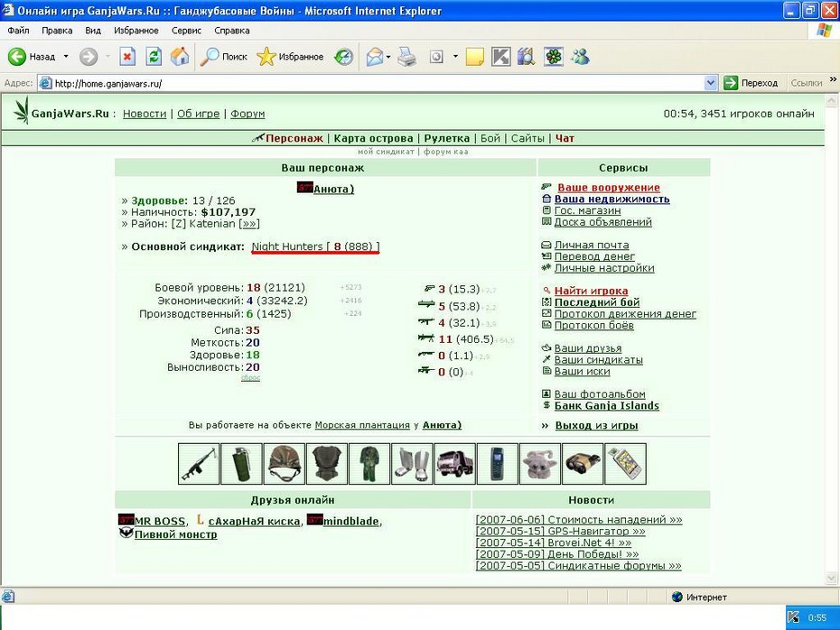Viewport: 840px width, 630px height.
Task: Select the green camouflage suit item
Action: pos(369,464)
